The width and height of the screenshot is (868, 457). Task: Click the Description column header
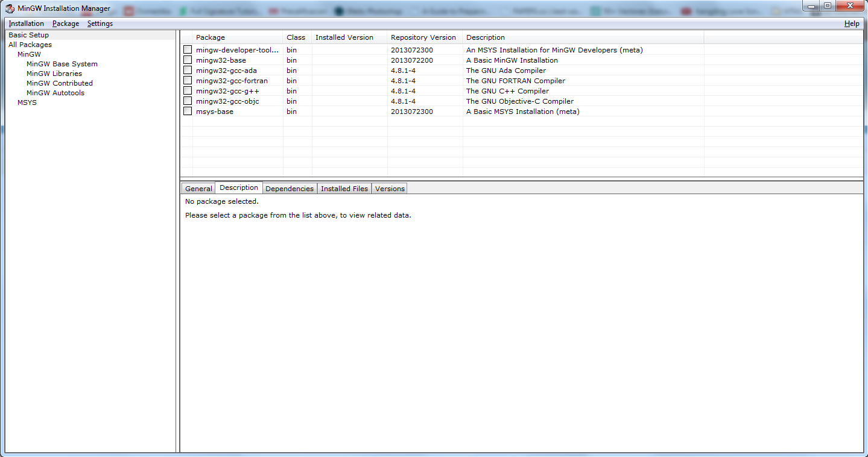(583, 37)
